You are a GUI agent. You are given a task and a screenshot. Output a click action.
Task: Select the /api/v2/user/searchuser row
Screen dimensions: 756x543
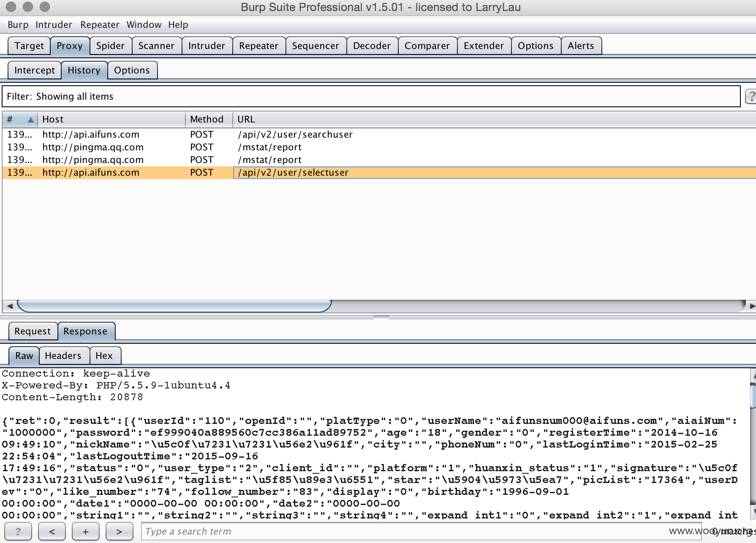[x=379, y=135]
